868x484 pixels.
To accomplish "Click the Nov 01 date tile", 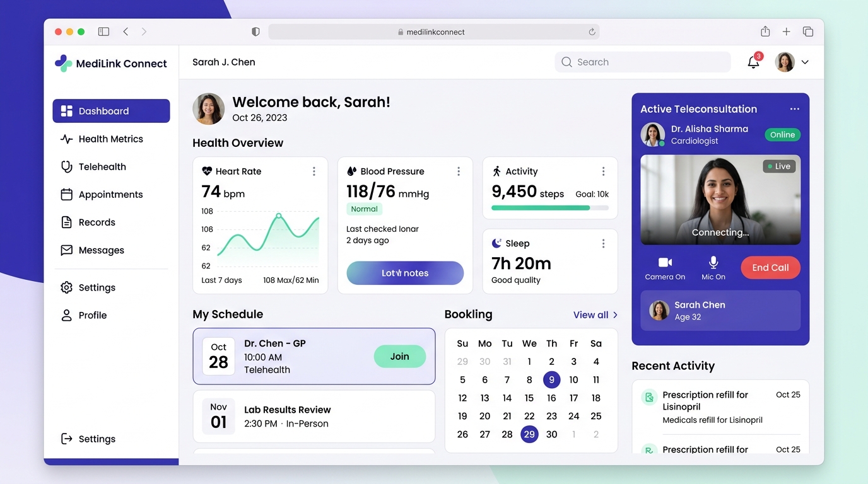I will [218, 417].
